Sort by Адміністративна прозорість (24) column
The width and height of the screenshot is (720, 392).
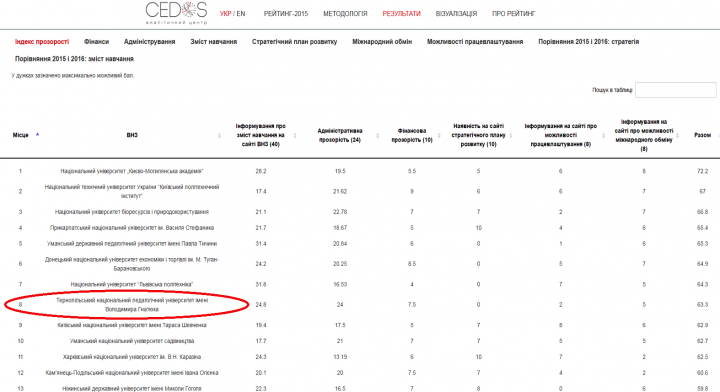(340, 135)
